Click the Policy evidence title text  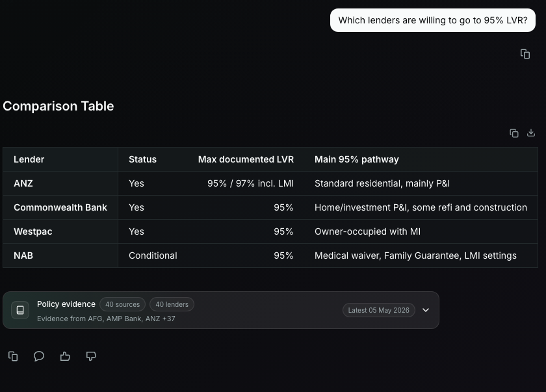[x=66, y=304]
